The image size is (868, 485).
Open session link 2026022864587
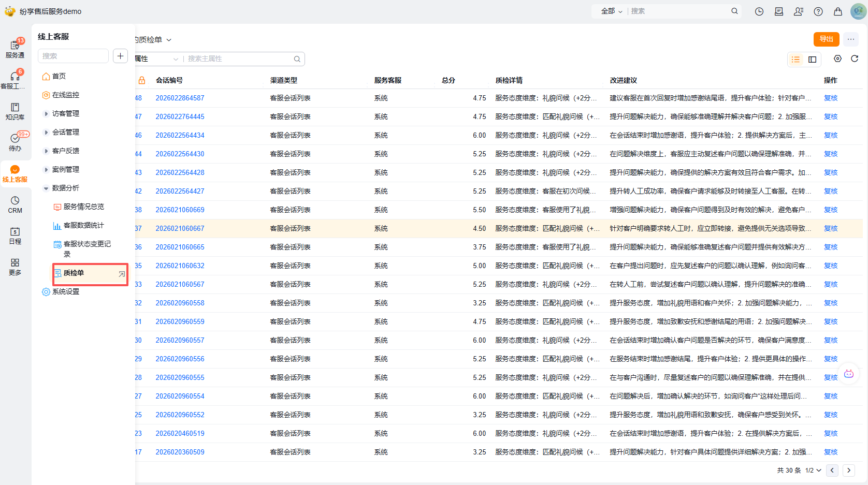[x=180, y=98]
